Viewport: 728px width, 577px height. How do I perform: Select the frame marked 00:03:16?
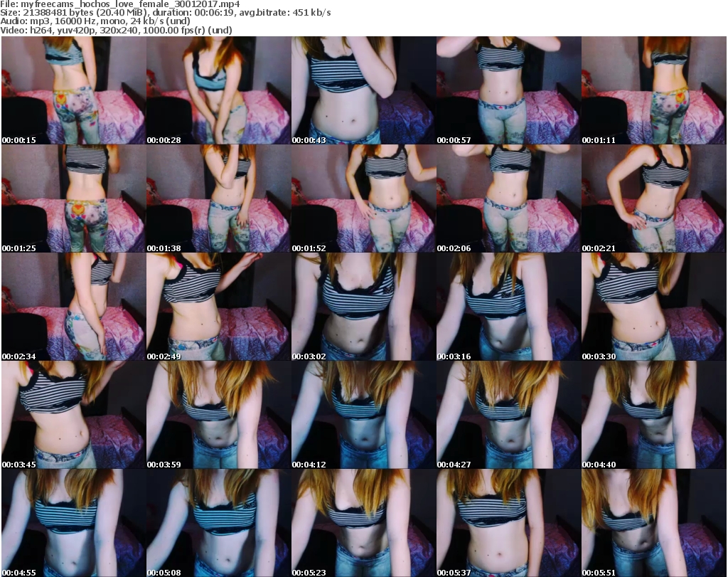(508, 307)
